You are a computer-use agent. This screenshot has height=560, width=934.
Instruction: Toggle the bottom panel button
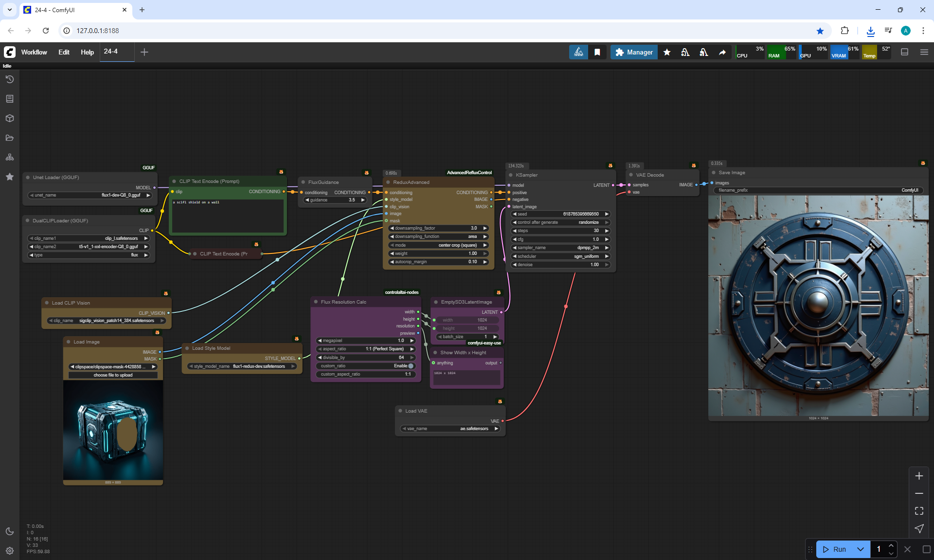(904, 52)
